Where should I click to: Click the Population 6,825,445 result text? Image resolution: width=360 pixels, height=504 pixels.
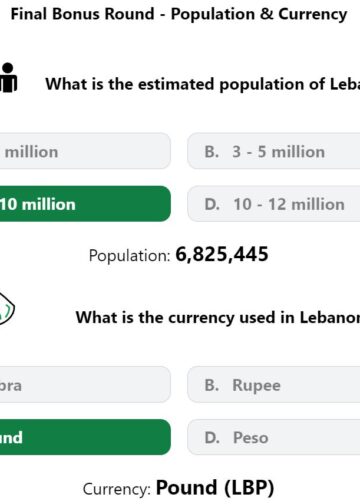[x=178, y=255]
